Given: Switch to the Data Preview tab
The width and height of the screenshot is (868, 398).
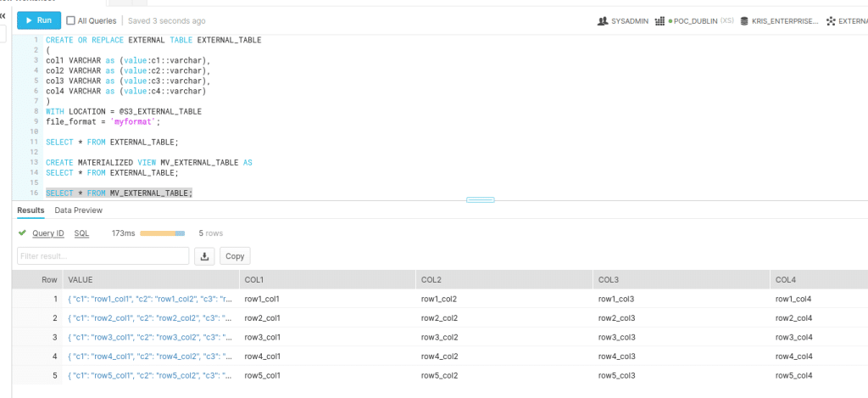Looking at the screenshot, I should tap(78, 210).
